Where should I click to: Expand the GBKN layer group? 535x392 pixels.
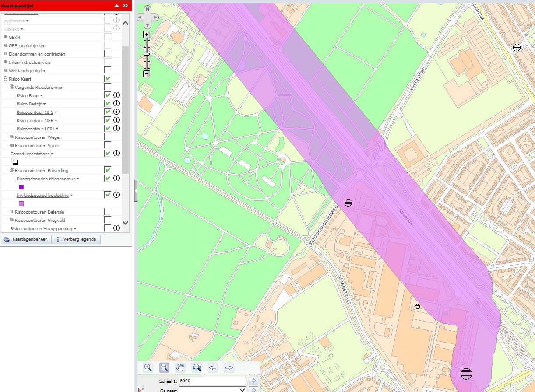click(x=6, y=37)
